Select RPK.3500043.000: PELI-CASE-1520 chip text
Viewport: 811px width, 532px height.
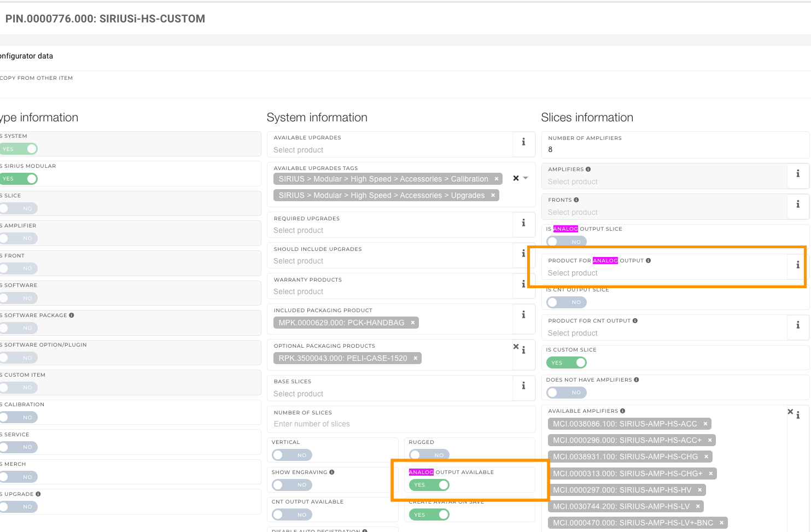coord(343,358)
